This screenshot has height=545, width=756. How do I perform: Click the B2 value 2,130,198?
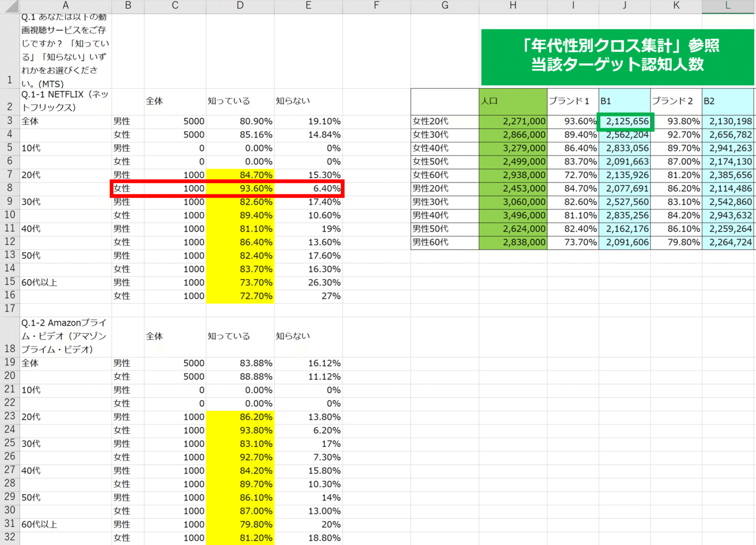click(728, 122)
